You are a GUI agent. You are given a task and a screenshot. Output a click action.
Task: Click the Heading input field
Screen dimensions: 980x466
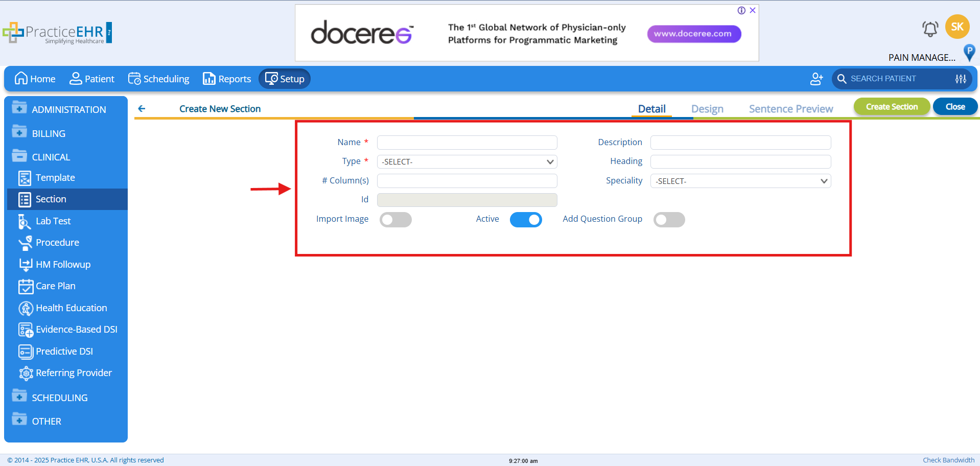(740, 162)
